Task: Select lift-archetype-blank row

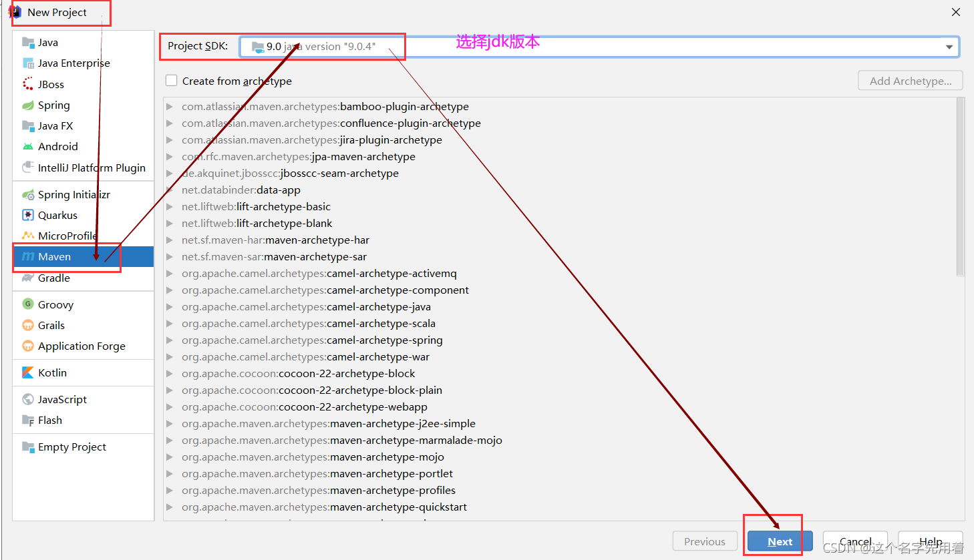Action: coord(560,223)
